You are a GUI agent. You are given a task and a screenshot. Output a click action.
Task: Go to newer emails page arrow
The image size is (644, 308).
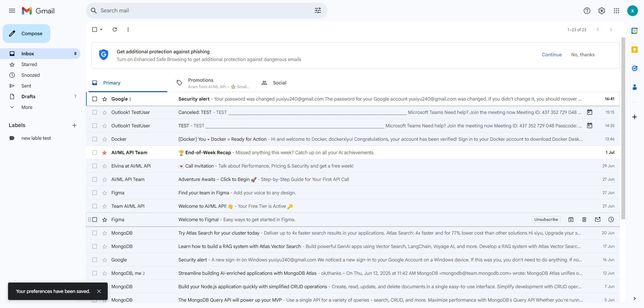pos(598,29)
